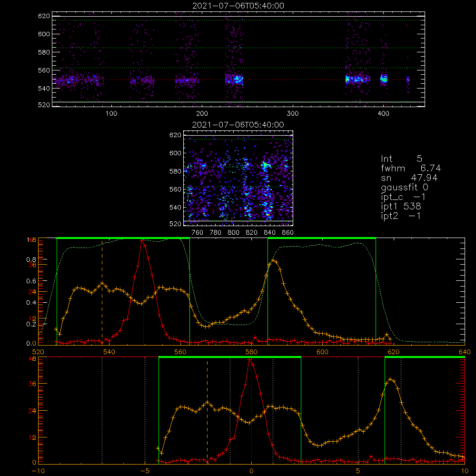Image resolution: width=476 pixels, height=476 pixels.
Task: Click the x-axis label 640 in the middle profile plot
Action: 465,352
